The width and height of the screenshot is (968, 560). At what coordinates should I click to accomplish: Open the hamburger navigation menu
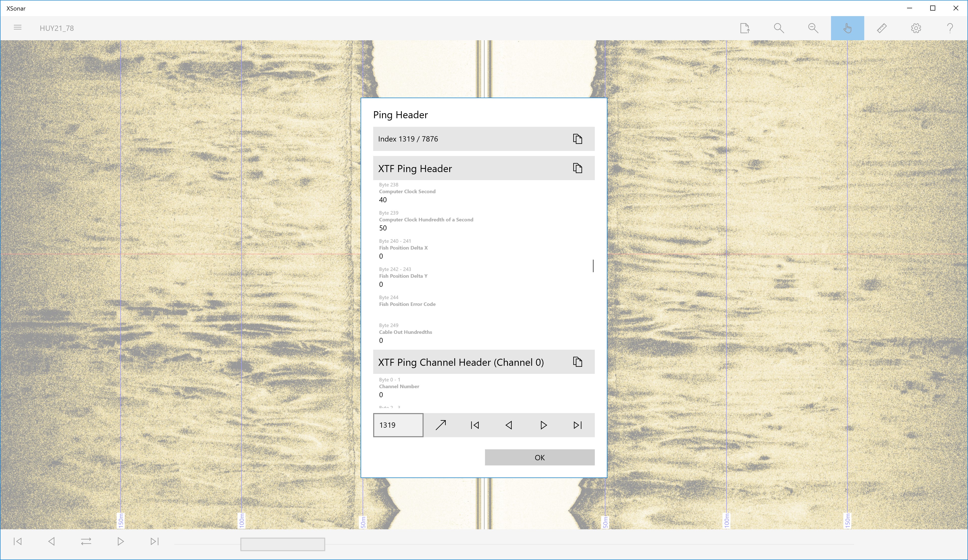pos(17,28)
